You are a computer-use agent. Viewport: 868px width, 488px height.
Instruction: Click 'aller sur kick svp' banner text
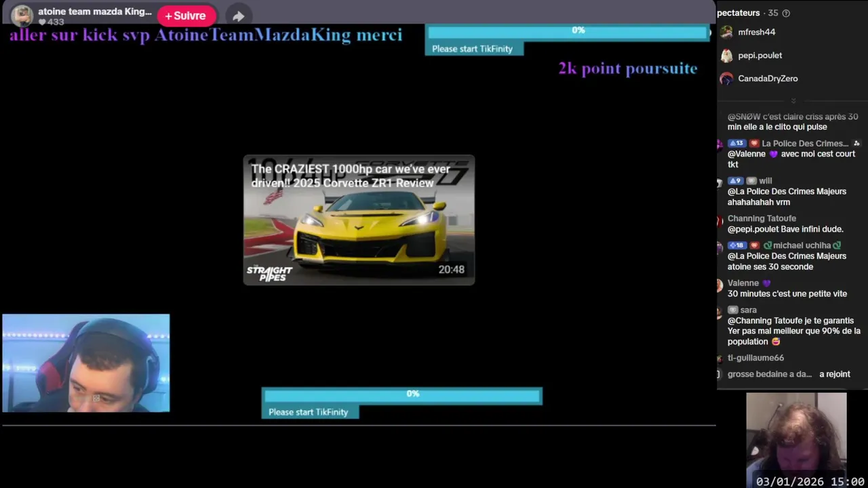(x=206, y=35)
